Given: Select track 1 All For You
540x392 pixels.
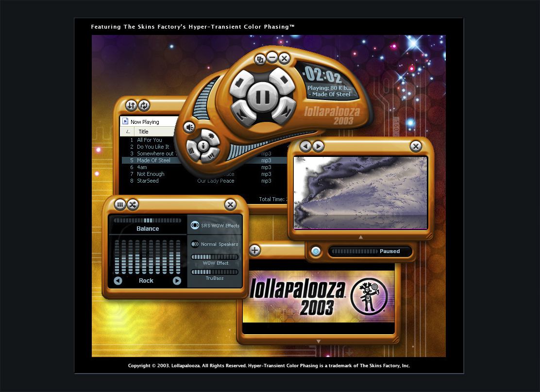Looking at the screenshot, I should tap(150, 140).
